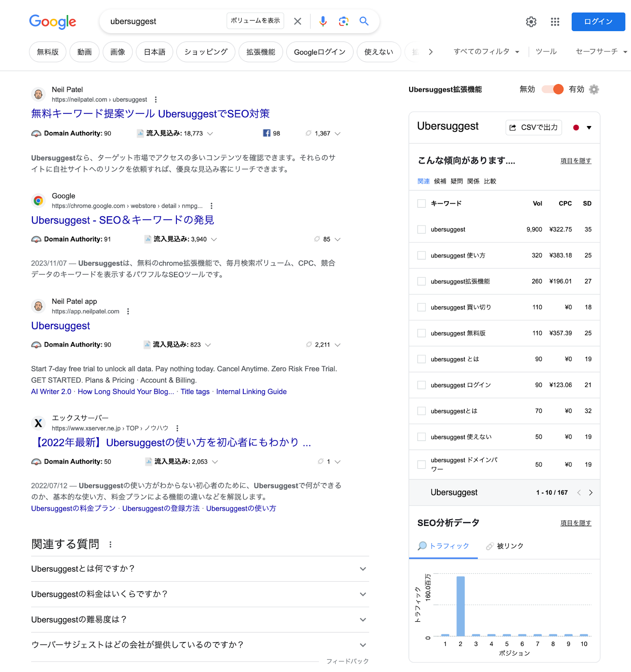Click the CSVで出力 export button
The height and width of the screenshot is (672, 631).
click(534, 127)
